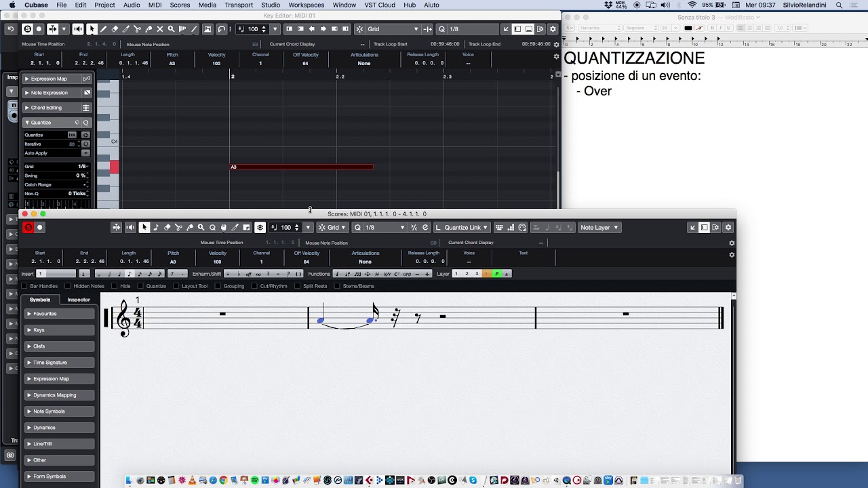Open Snap Type Grid dropdown in Score Editor
868x488 pixels.
tap(338, 228)
